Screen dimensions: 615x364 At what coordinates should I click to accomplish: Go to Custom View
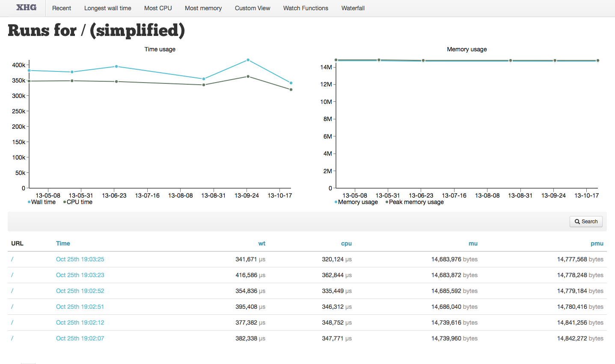[253, 8]
